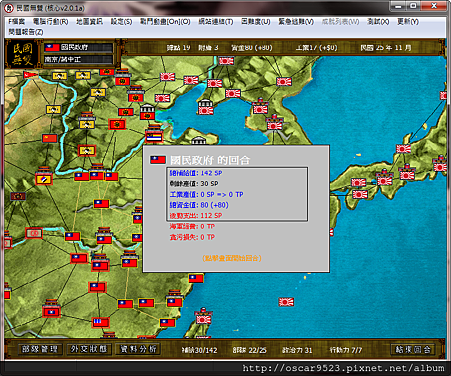Image resolution: width=451 pixels, height=376 pixels.
Task: Minimize the game window
Action: tap(398, 6)
